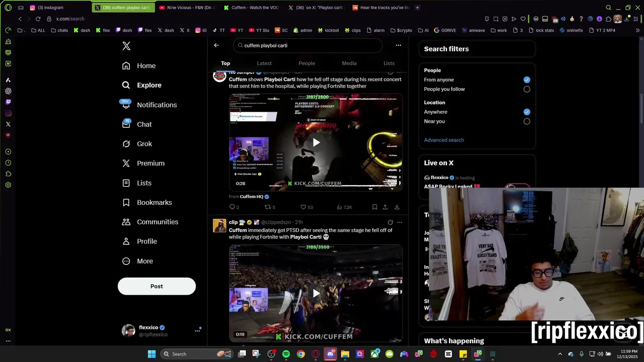The width and height of the screenshot is (644, 362).
Task: Open flexxico account avatar in sidebar
Action: tap(128, 330)
